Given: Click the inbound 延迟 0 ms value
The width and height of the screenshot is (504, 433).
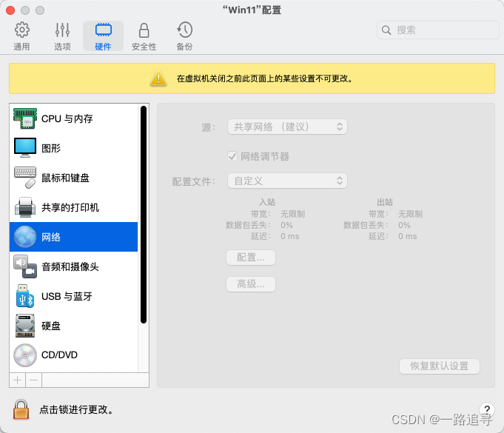Looking at the screenshot, I should 290,236.
